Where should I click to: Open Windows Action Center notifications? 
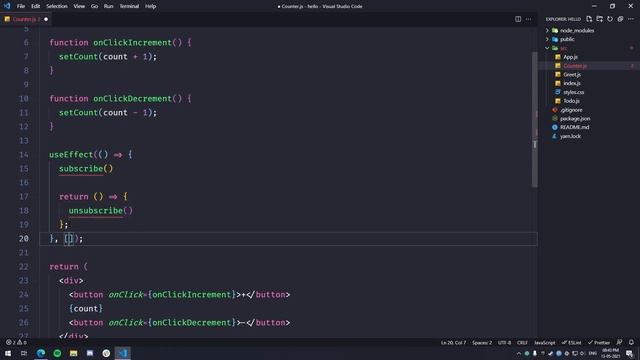point(629,353)
